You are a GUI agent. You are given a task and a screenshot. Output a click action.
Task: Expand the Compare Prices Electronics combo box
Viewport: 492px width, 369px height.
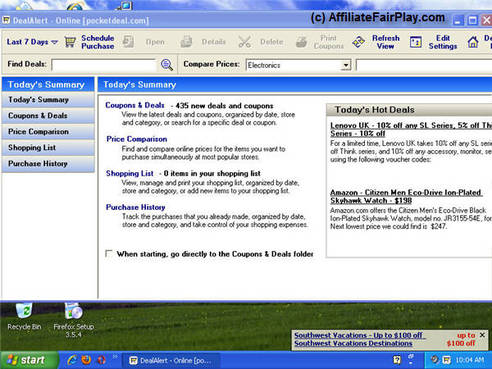click(346, 65)
